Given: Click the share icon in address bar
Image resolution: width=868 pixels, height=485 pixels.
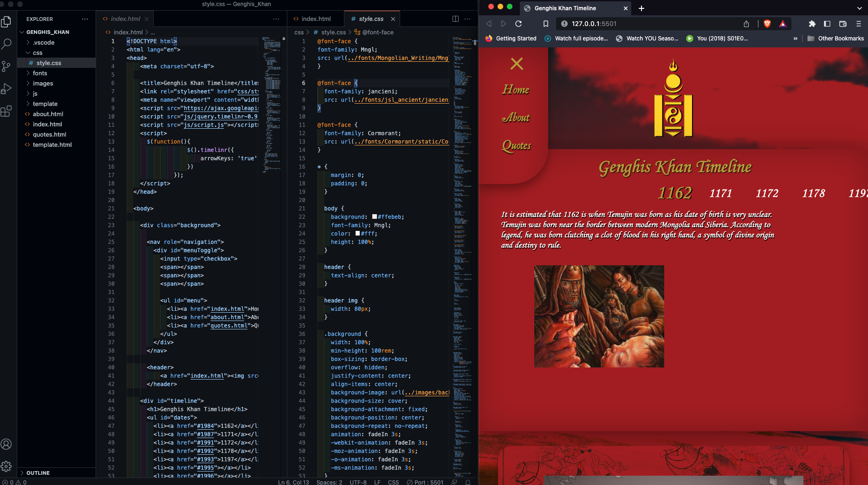Looking at the screenshot, I should pos(746,24).
